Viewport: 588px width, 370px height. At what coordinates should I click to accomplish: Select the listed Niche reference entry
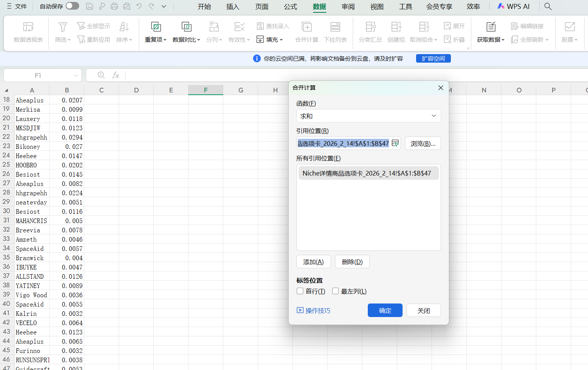[x=367, y=173]
